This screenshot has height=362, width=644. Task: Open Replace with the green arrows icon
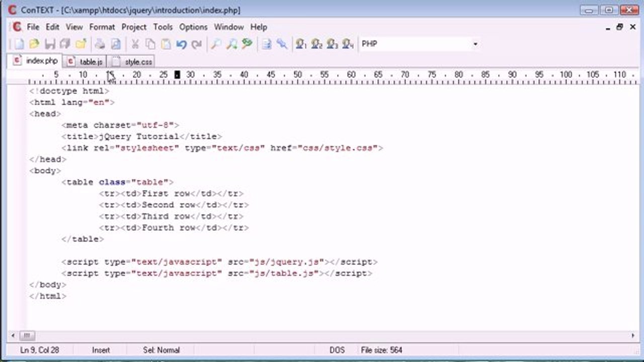(x=247, y=44)
